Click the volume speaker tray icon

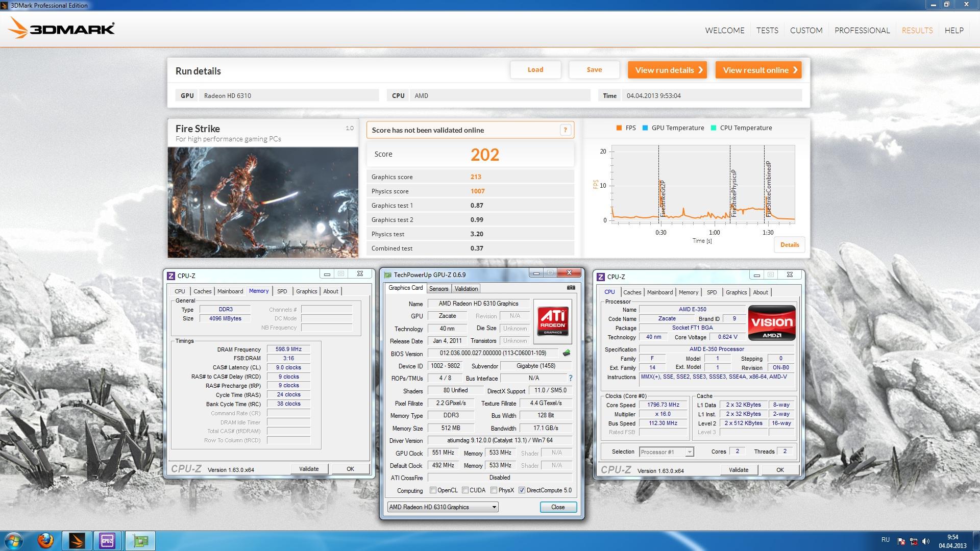(926, 541)
